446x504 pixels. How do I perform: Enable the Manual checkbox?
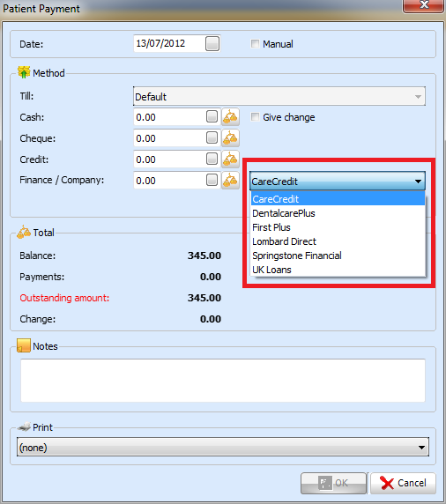click(x=255, y=43)
